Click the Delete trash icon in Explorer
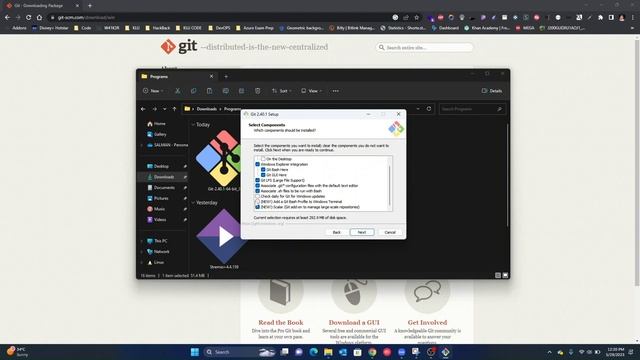This screenshot has height=360, width=640. [258, 91]
